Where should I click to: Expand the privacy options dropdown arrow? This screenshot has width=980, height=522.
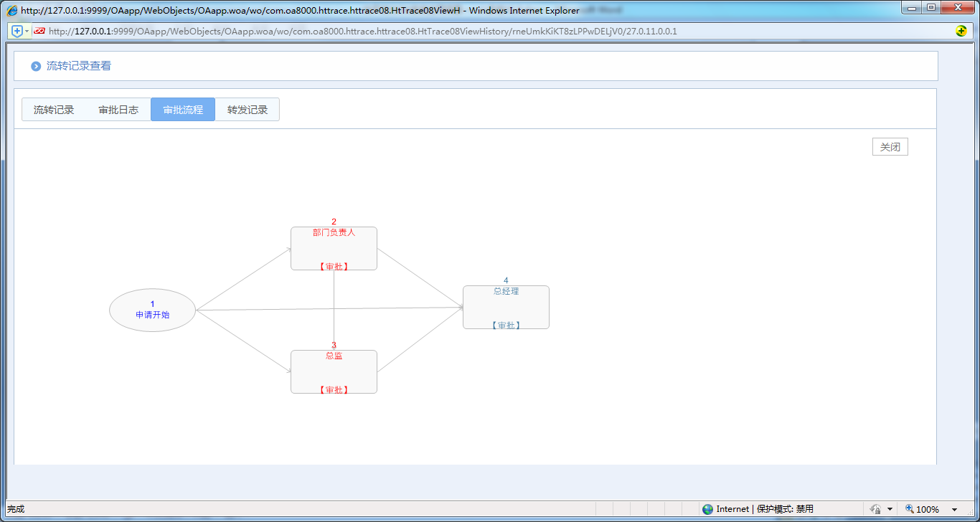[890, 510]
